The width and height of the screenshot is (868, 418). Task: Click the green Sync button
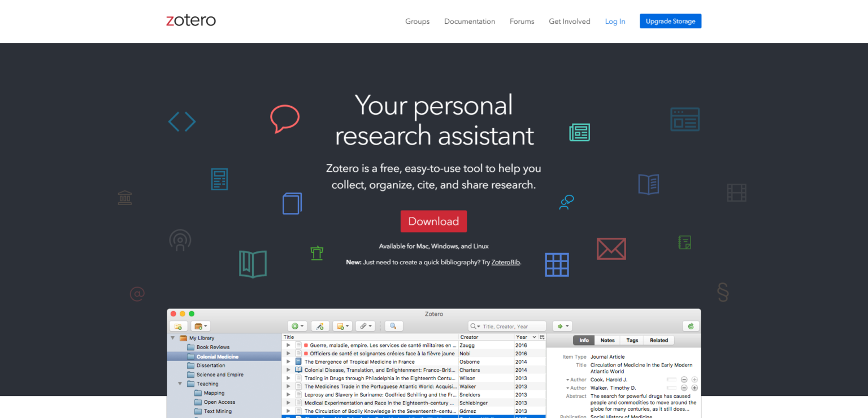click(691, 326)
